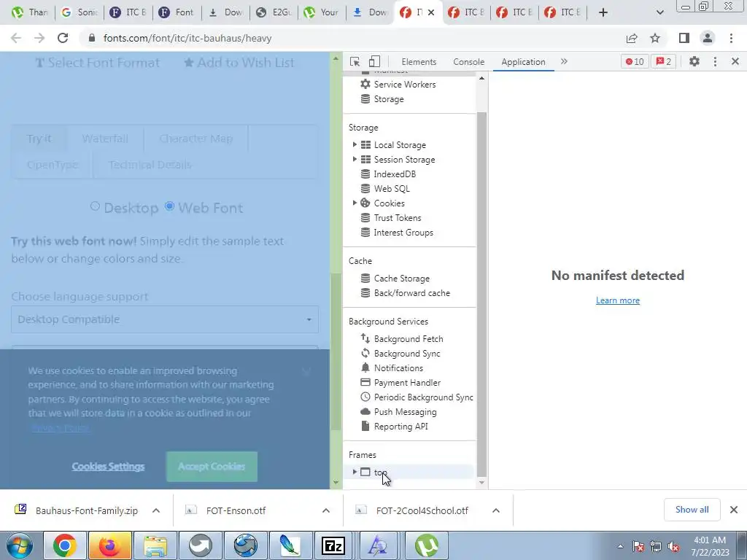
Task: Open Notifications background service
Action: click(398, 368)
